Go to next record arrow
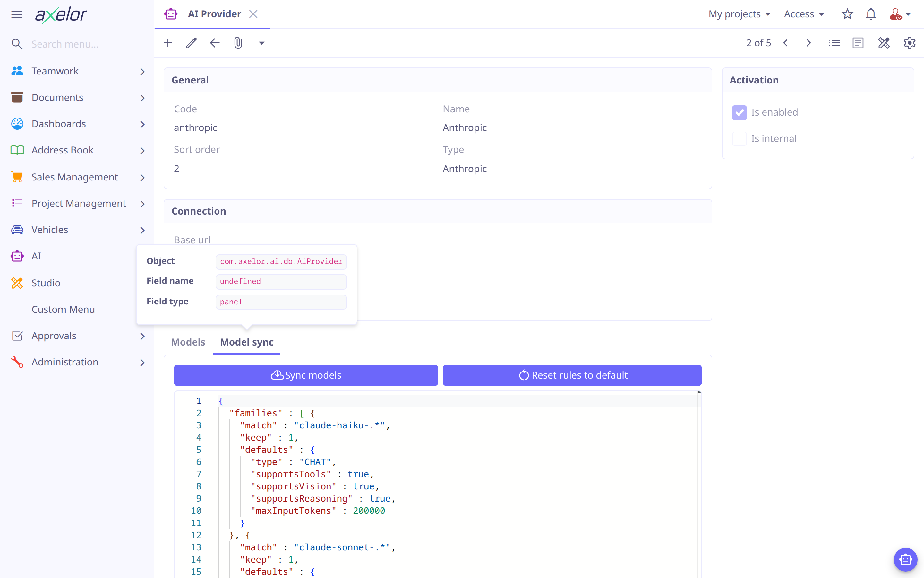 point(809,43)
